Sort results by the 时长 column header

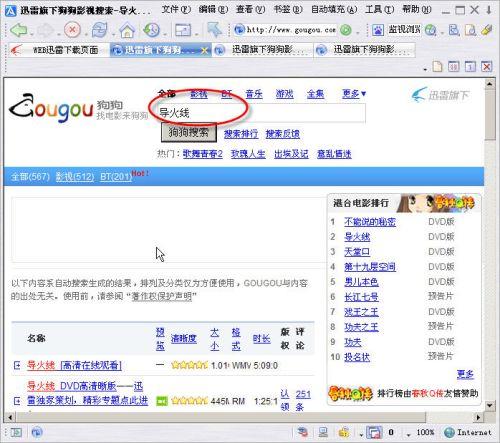[261, 339]
